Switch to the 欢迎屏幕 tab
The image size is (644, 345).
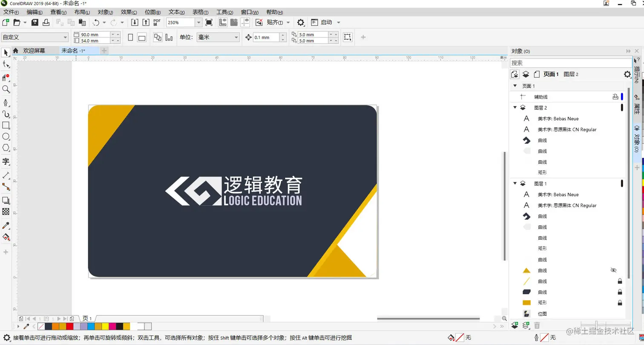34,50
